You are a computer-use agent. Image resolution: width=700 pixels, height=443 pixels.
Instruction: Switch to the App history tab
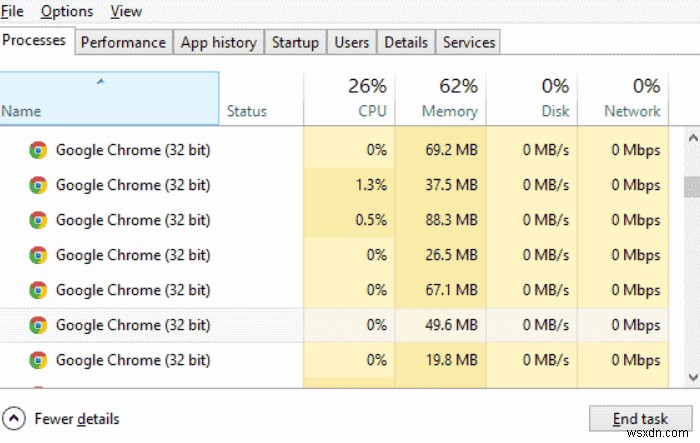(219, 42)
